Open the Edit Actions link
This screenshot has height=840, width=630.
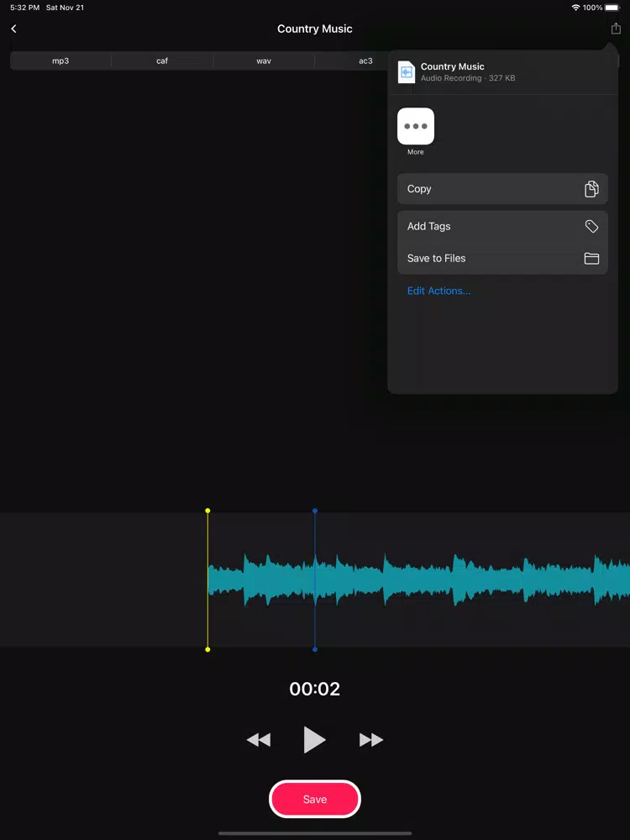click(438, 291)
